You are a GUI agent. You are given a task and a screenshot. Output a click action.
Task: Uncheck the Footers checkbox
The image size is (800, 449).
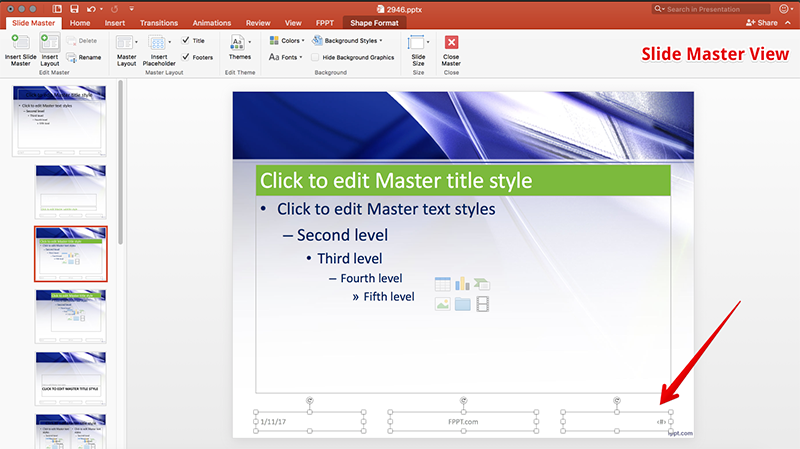pos(186,57)
